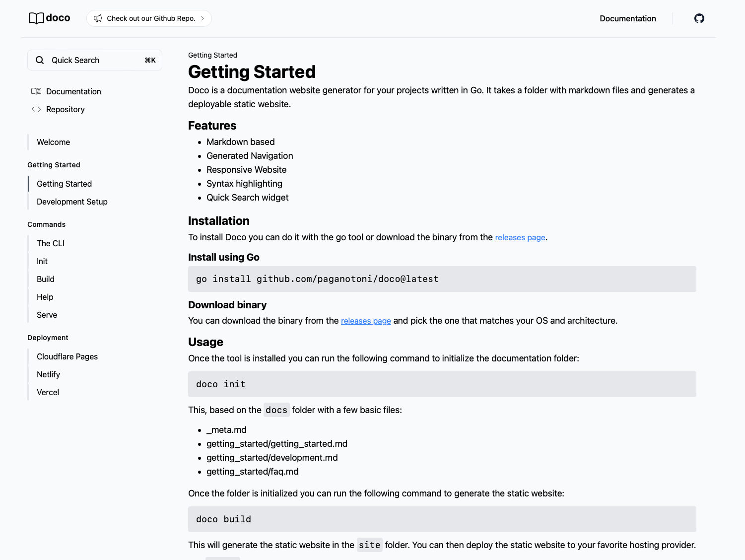The height and width of the screenshot is (560, 745).
Task: Go to Development Setup page
Action: point(72,202)
